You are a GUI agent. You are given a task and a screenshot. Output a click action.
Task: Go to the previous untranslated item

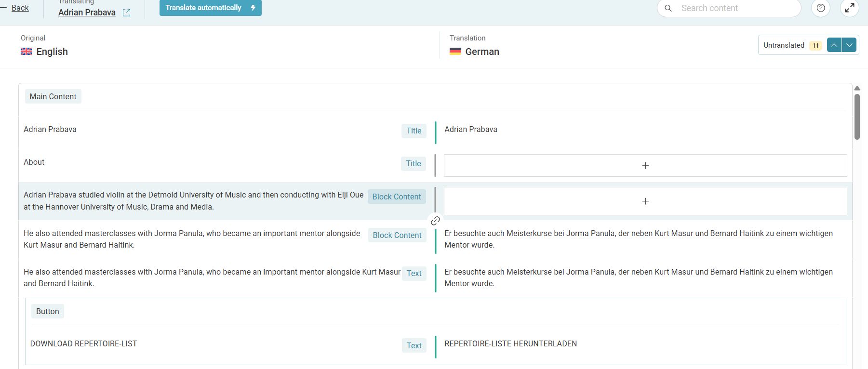point(834,45)
